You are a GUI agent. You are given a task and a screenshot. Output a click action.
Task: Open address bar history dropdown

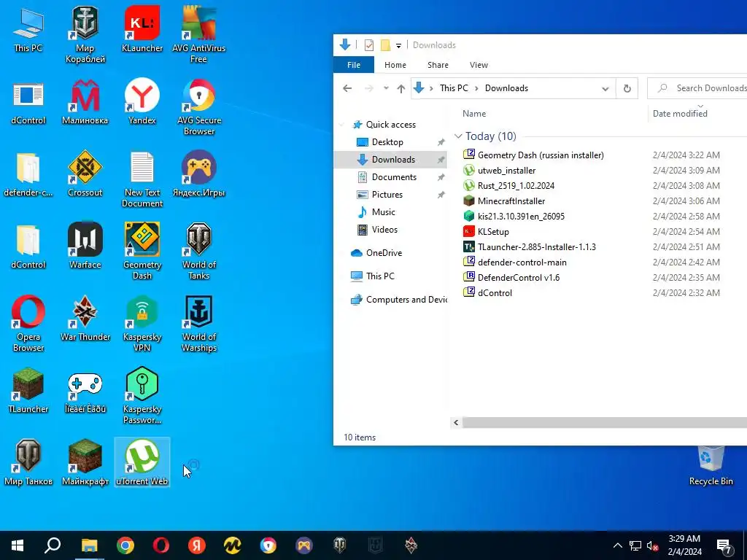(x=605, y=88)
